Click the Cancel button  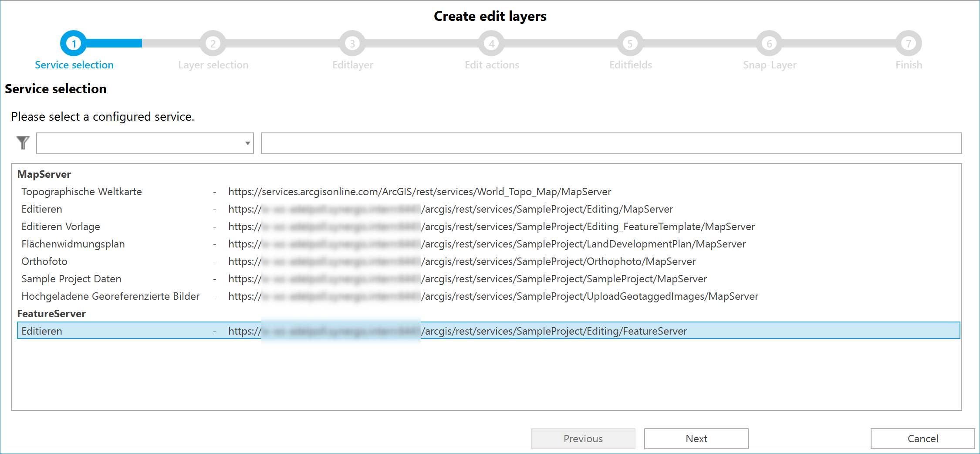click(x=922, y=438)
